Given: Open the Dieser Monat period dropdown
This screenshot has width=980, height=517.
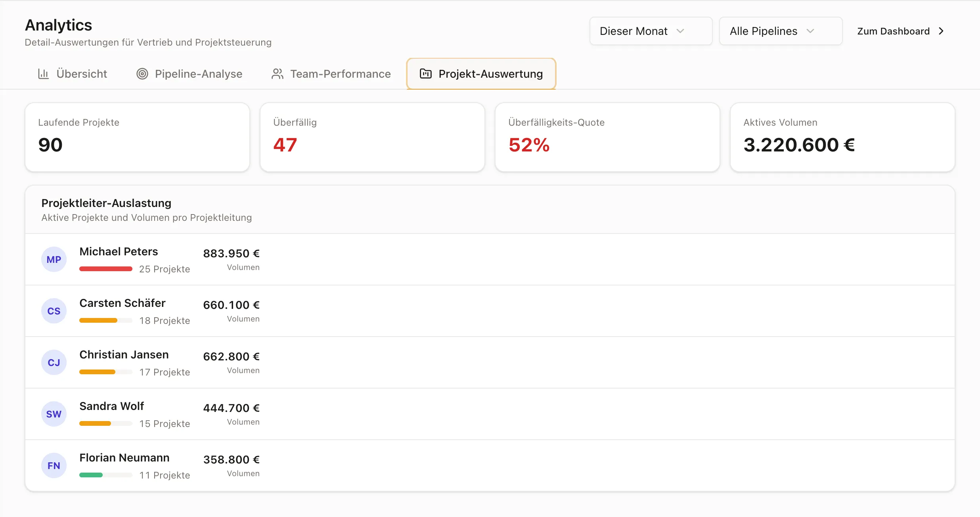Looking at the screenshot, I should [x=651, y=31].
